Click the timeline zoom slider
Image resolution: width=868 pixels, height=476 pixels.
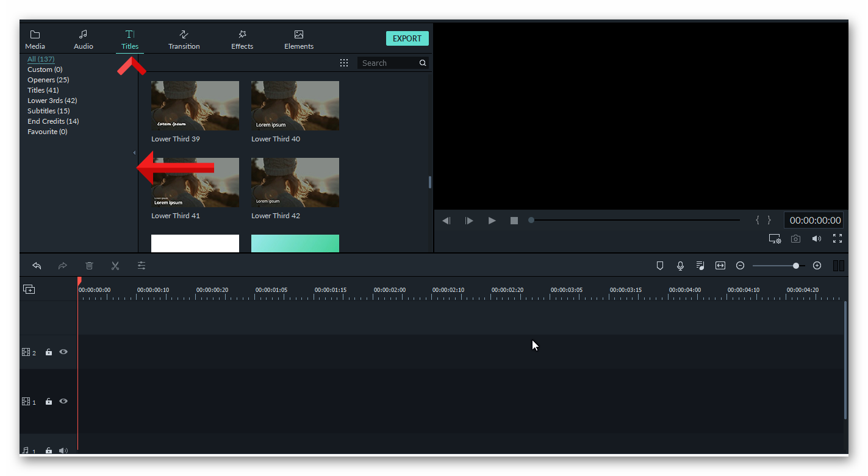[x=778, y=266]
